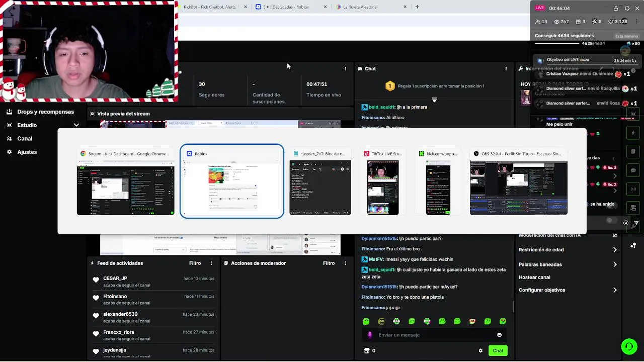Open Feed de actividades Filtro
Screen dimensions: 644x362
pyautogui.click(x=195, y=263)
